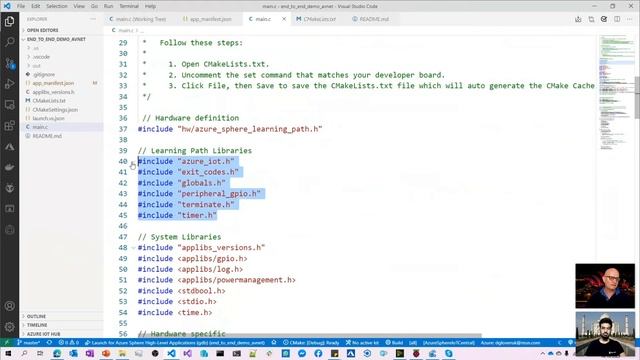Viewport: 640px width, 360px height.
Task: Open the Manage gear icon
Action: [x=9, y=327]
